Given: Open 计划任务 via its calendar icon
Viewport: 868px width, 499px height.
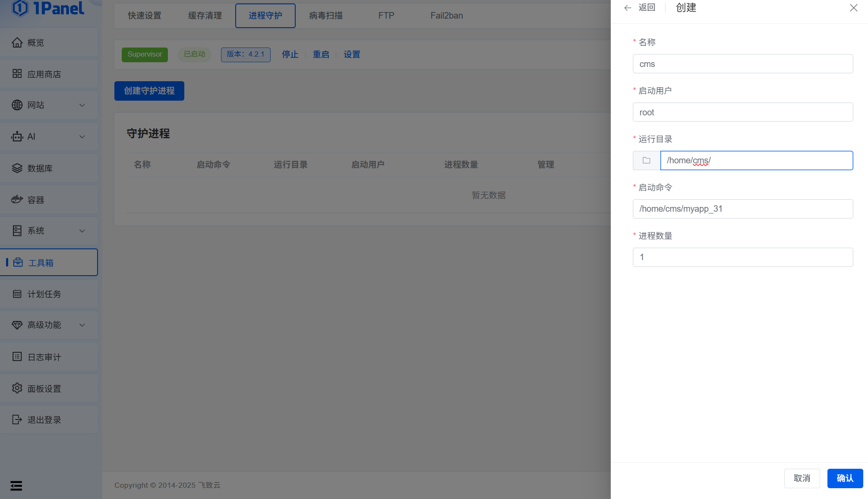Looking at the screenshot, I should (x=17, y=294).
